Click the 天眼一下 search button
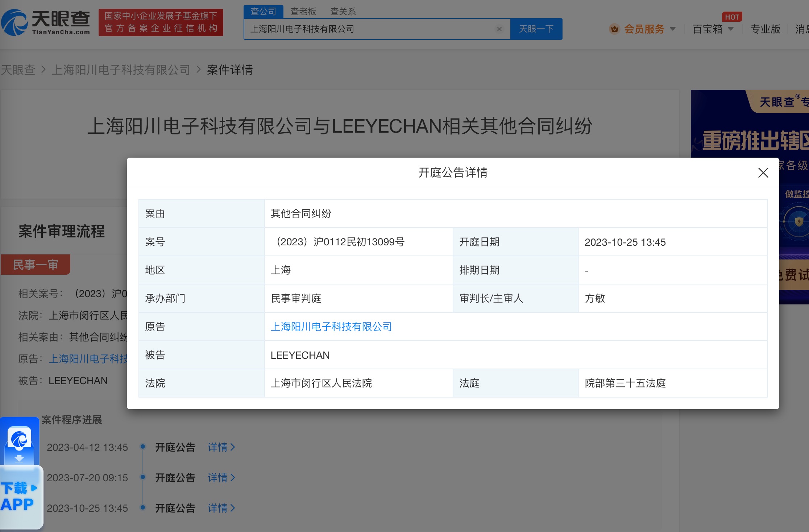The image size is (809, 532). (x=536, y=29)
